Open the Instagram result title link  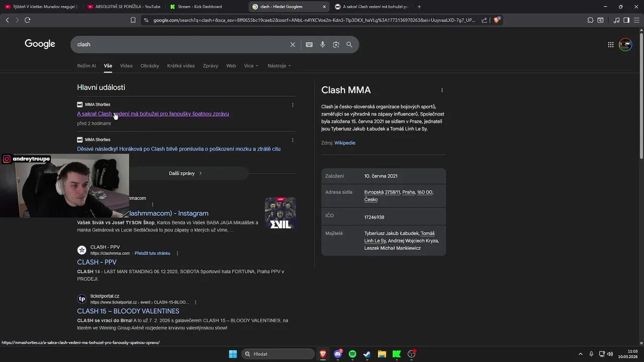[x=169, y=213]
